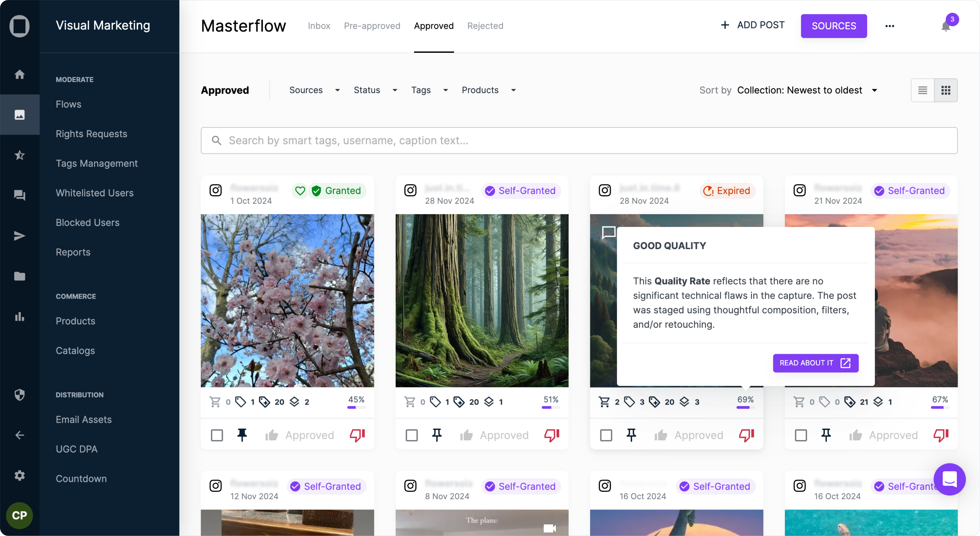Tick the checkbox on 21 Nov post
The height and width of the screenshot is (536, 980).
(x=801, y=435)
